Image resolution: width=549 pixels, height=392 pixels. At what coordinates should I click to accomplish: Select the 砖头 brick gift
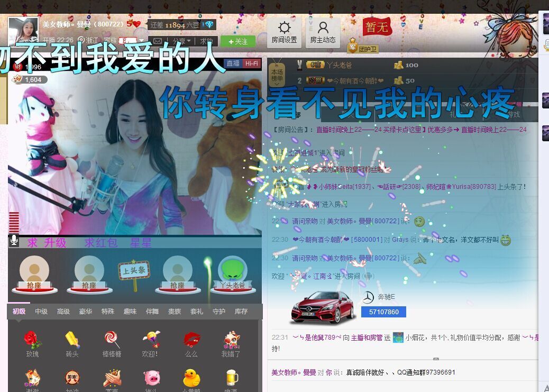(72, 344)
